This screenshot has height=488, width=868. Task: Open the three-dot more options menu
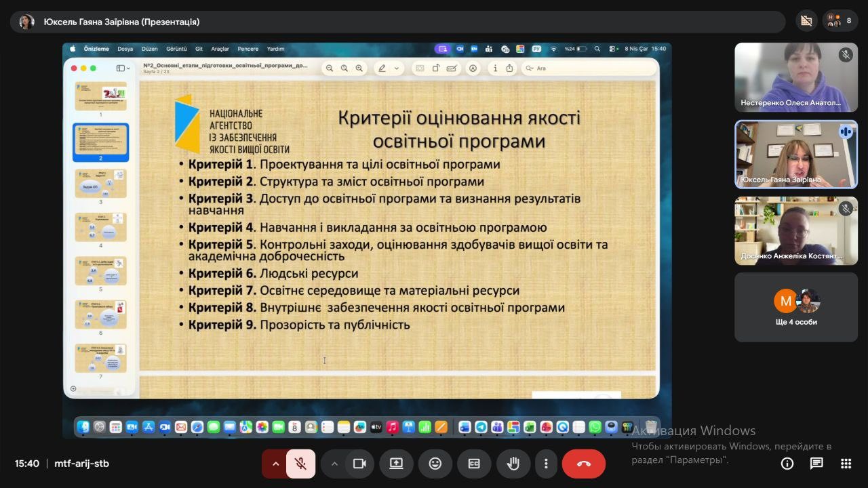tap(546, 464)
